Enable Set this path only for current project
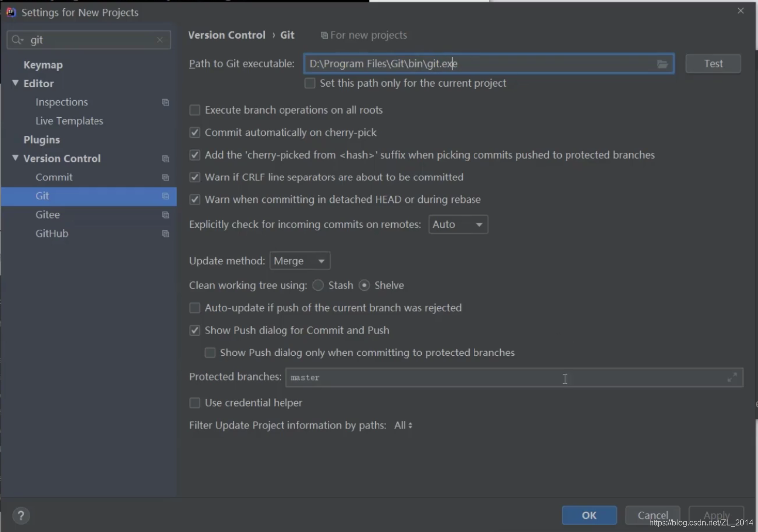 click(x=310, y=83)
